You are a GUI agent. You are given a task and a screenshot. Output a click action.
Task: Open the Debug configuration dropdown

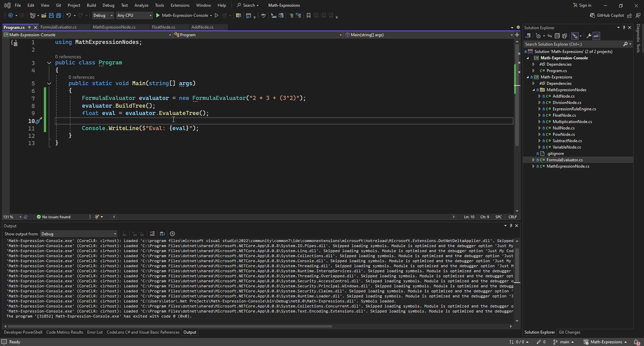(103, 15)
